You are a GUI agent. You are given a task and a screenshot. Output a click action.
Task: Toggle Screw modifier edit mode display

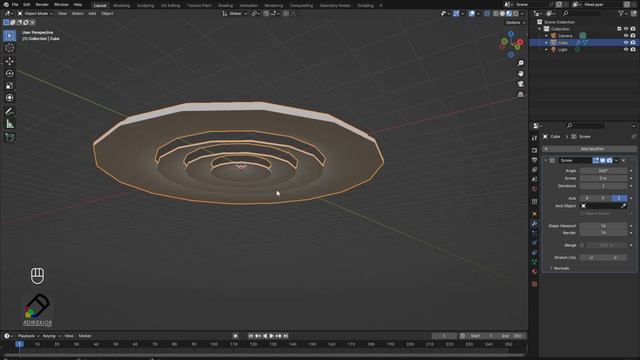596,160
